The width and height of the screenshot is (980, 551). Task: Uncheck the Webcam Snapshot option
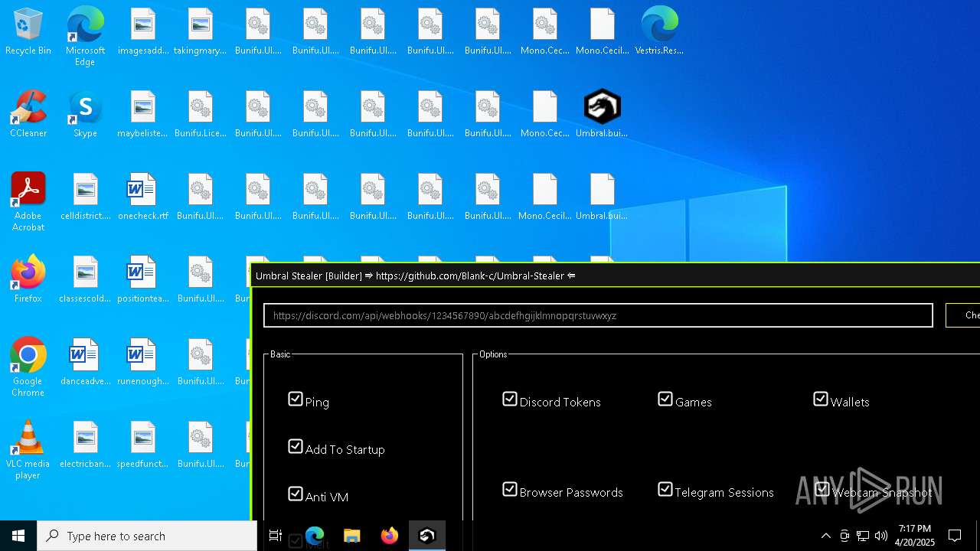click(x=822, y=489)
